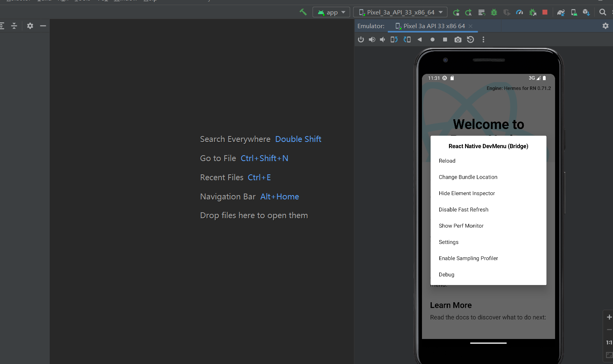The image size is (613, 364).
Task: Open Settings from the React Native DevMenu
Action: coord(449,242)
